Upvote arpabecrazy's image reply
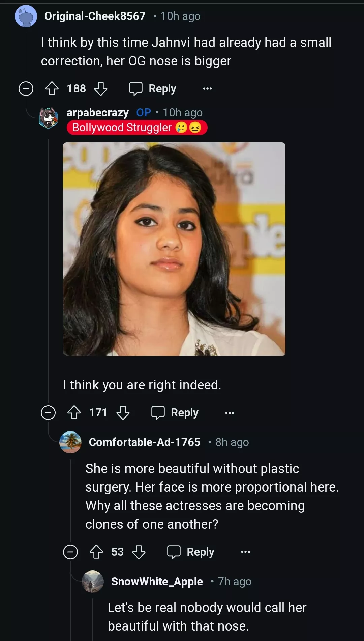The width and height of the screenshot is (364, 641). pos(74,413)
